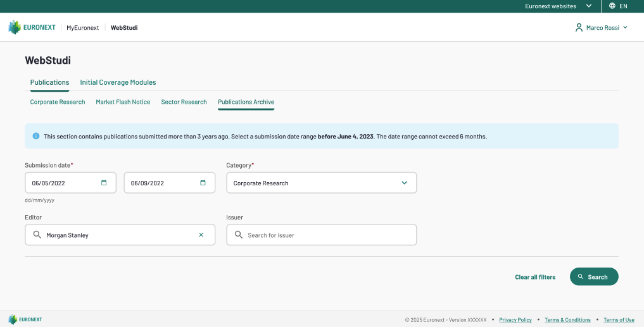
Task: Click the footer Euronext logo
Action: click(25, 319)
